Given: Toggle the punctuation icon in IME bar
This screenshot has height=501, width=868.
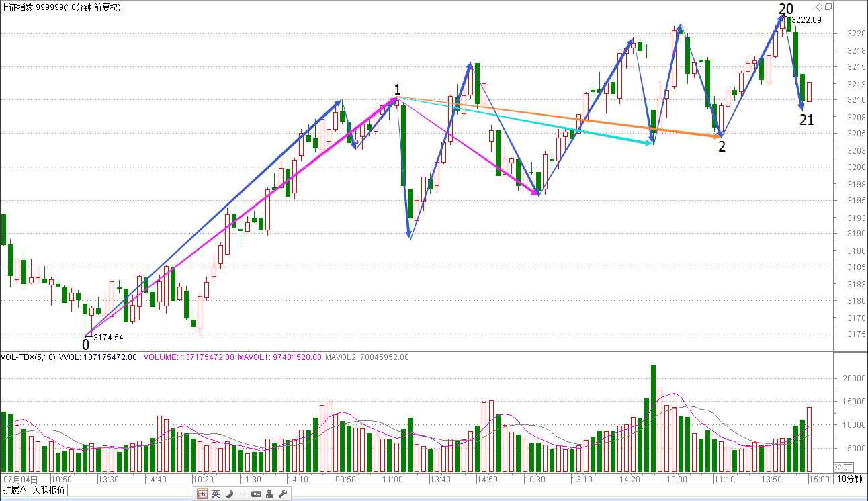Looking at the screenshot, I should [x=242, y=494].
